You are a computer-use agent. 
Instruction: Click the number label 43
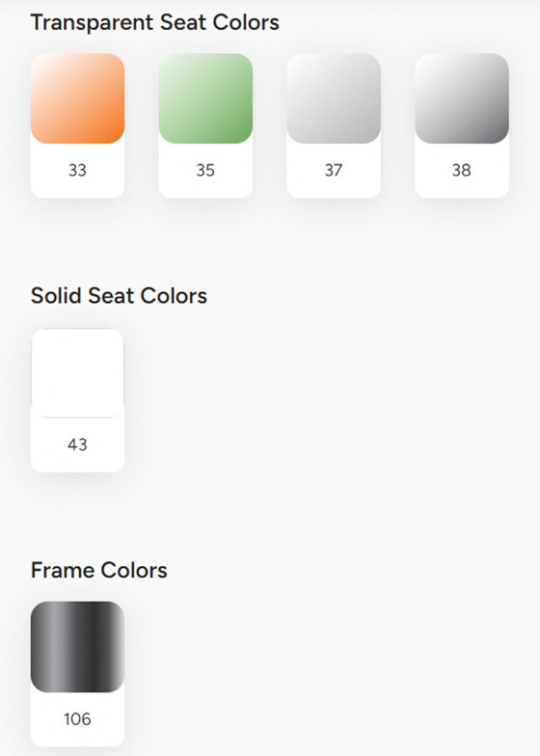(x=77, y=444)
